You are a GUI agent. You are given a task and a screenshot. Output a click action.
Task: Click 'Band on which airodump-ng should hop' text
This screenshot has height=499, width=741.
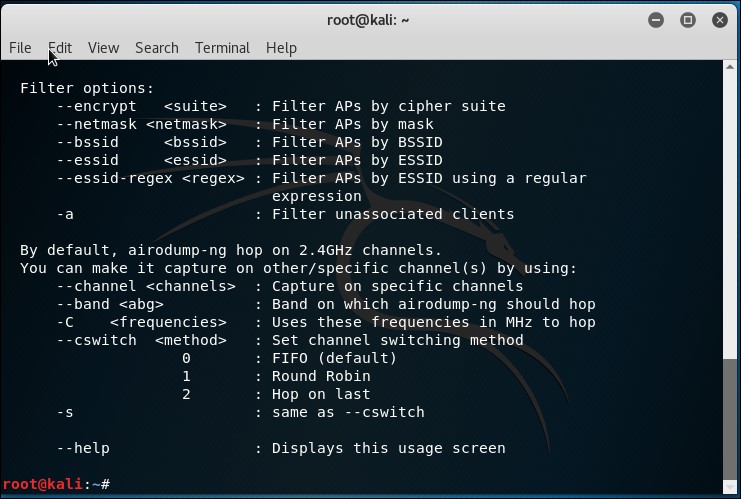433,304
